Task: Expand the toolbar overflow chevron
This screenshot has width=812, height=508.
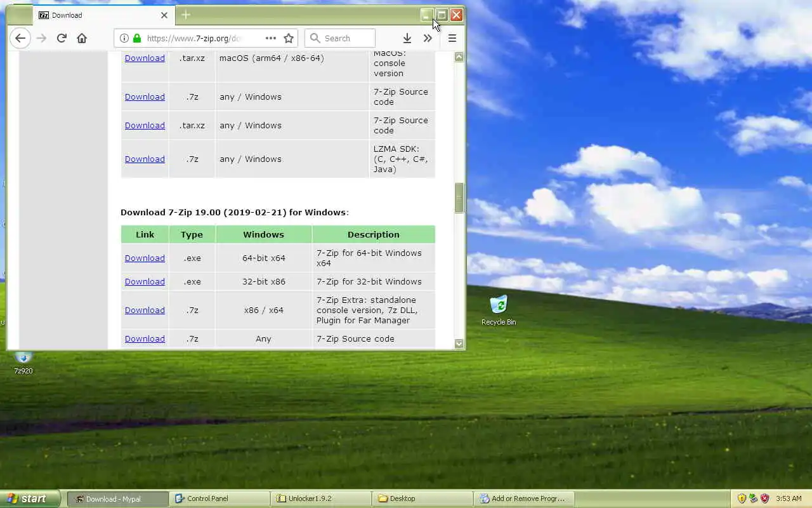Action: pos(428,38)
